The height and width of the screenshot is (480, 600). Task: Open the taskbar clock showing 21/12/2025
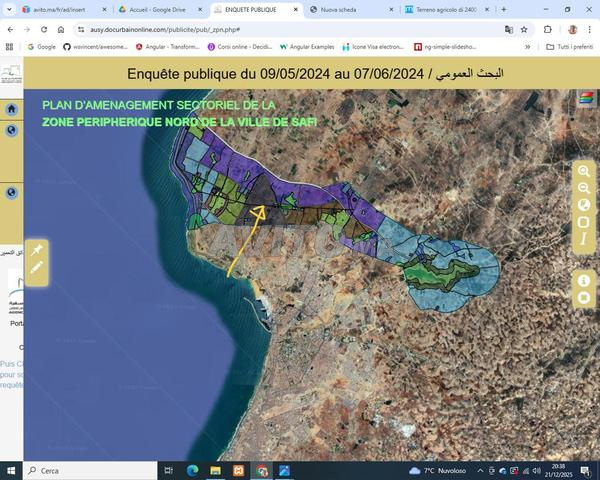558,471
